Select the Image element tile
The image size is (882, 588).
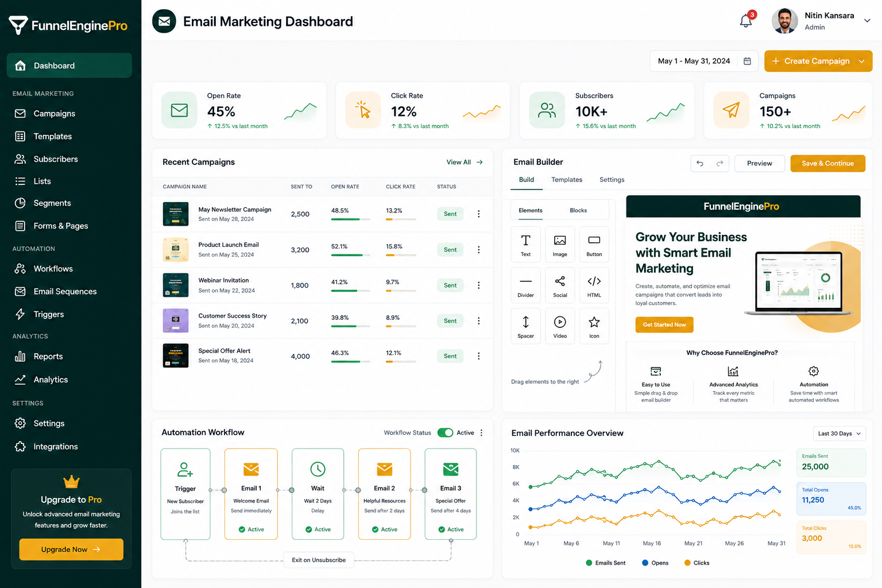pyautogui.click(x=560, y=245)
